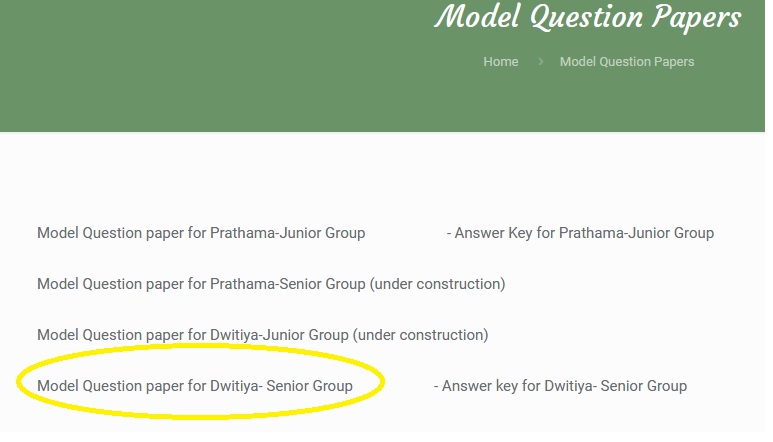Go to the Home breadcrumb link
Viewport: 773px width, 442px height.
coord(500,62)
